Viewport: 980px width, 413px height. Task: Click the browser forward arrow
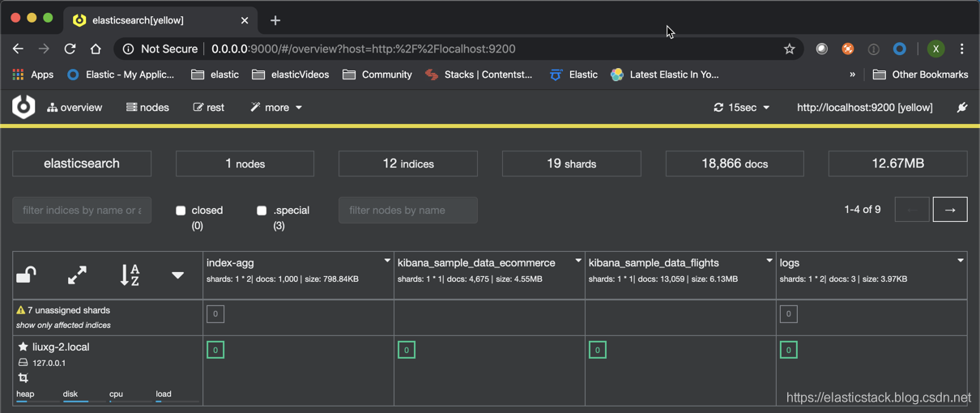pyautogui.click(x=44, y=49)
